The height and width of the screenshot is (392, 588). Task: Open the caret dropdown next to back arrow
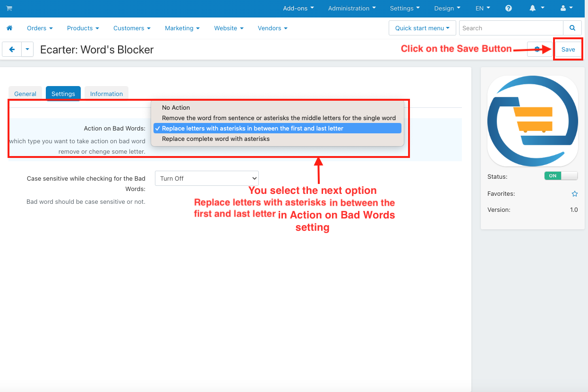coord(27,49)
